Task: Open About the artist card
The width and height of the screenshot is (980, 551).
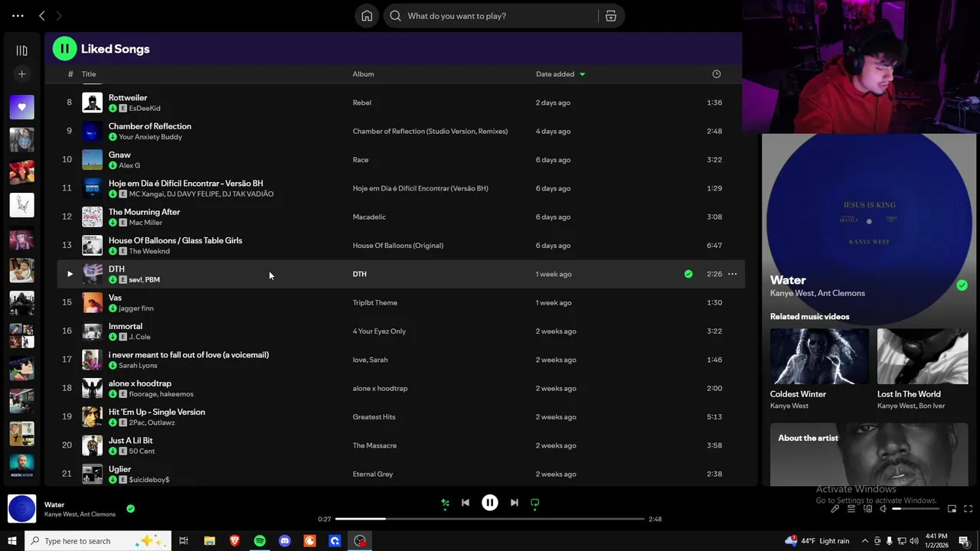Action: tap(869, 455)
